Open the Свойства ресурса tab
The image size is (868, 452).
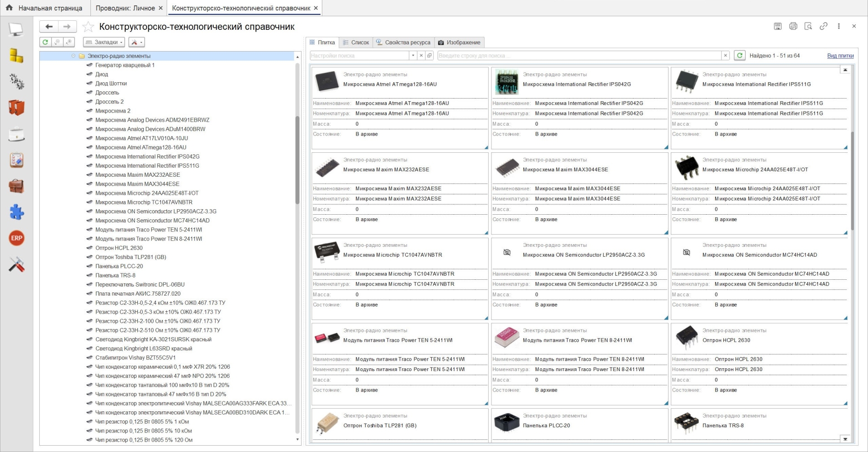[x=403, y=42]
